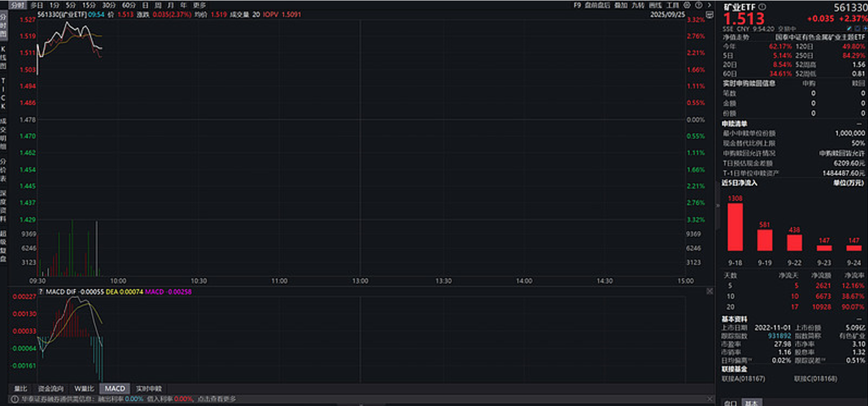
Task: Select the 实时申赎 indicator tab
Action: pos(149,388)
